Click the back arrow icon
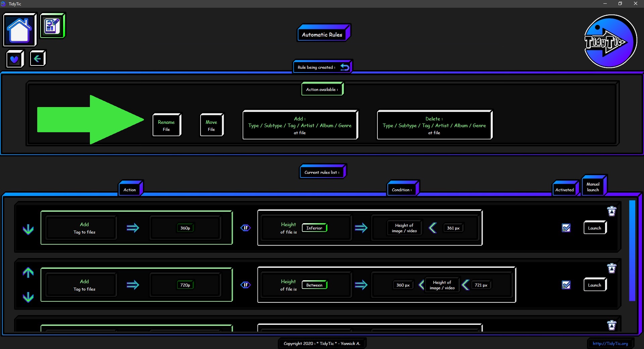644x349 pixels. pos(37,59)
